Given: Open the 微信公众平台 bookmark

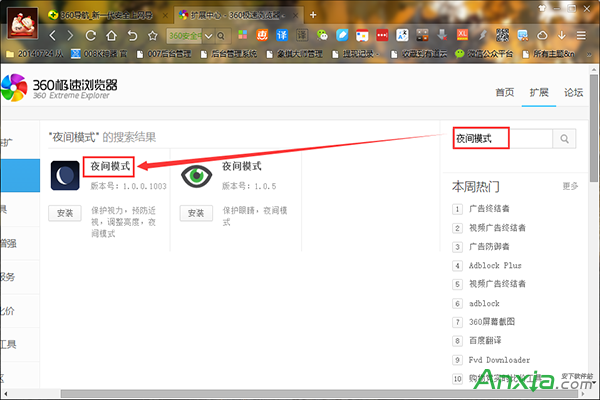Looking at the screenshot, I should point(484,54).
